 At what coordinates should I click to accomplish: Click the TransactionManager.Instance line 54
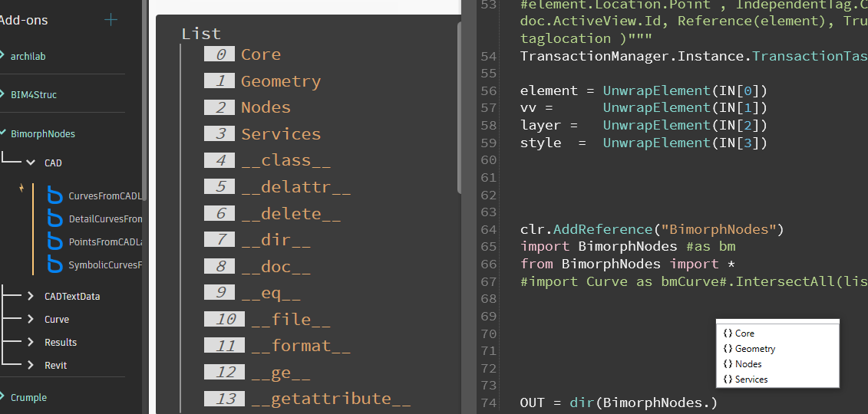[x=695, y=56]
